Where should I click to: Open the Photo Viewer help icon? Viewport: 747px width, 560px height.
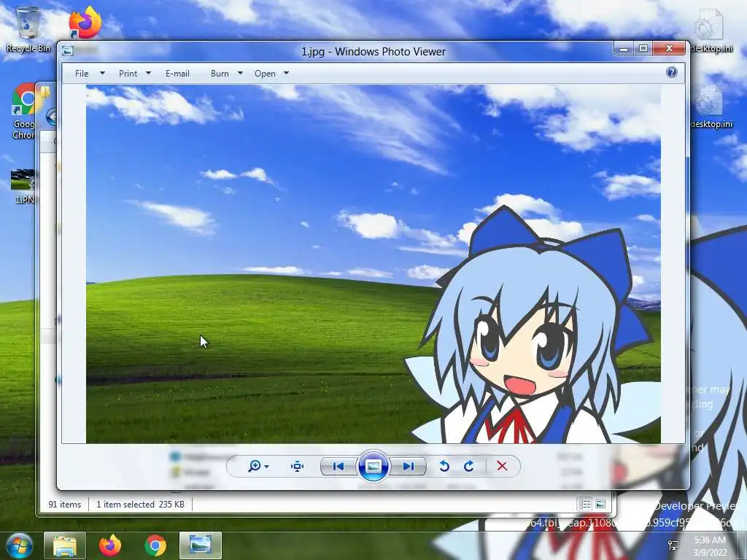[x=671, y=72]
